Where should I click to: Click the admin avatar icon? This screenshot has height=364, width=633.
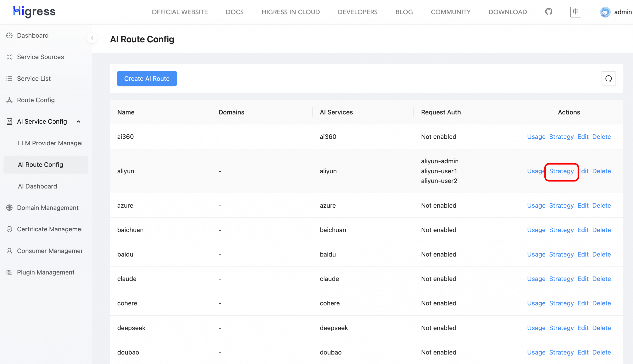pos(605,12)
